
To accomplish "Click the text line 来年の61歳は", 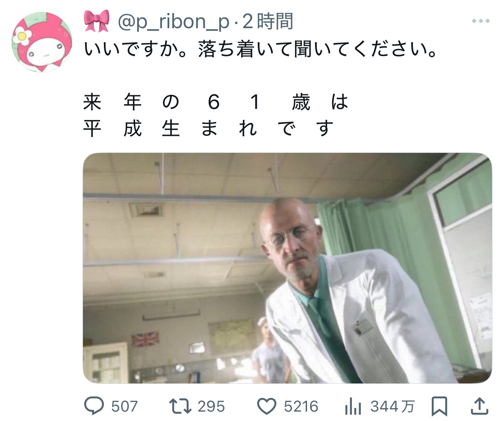I will pyautogui.click(x=216, y=102).
